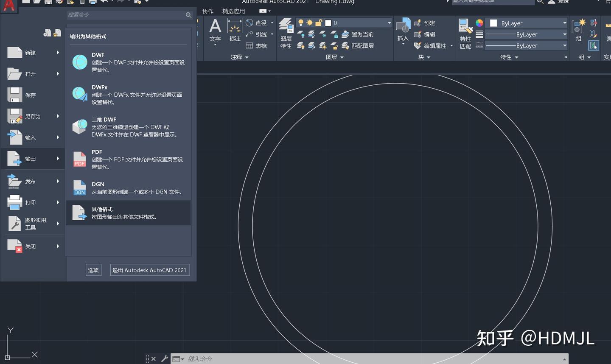Click the 组 group tool

pyautogui.click(x=578, y=31)
